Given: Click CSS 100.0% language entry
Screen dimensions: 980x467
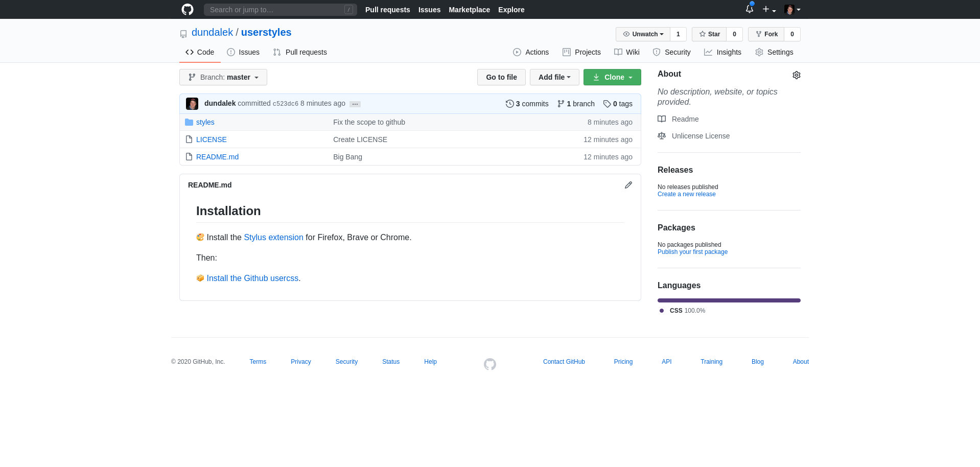Looking at the screenshot, I should pos(683,311).
